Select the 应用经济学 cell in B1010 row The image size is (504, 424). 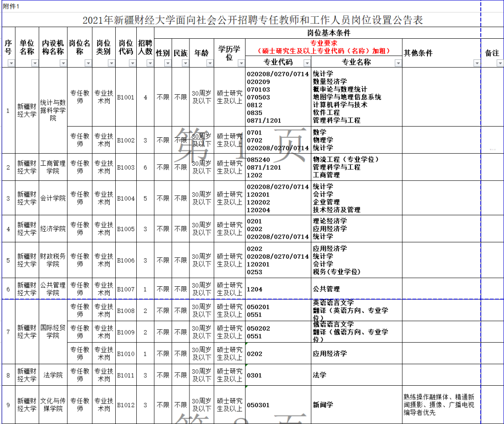click(357, 353)
